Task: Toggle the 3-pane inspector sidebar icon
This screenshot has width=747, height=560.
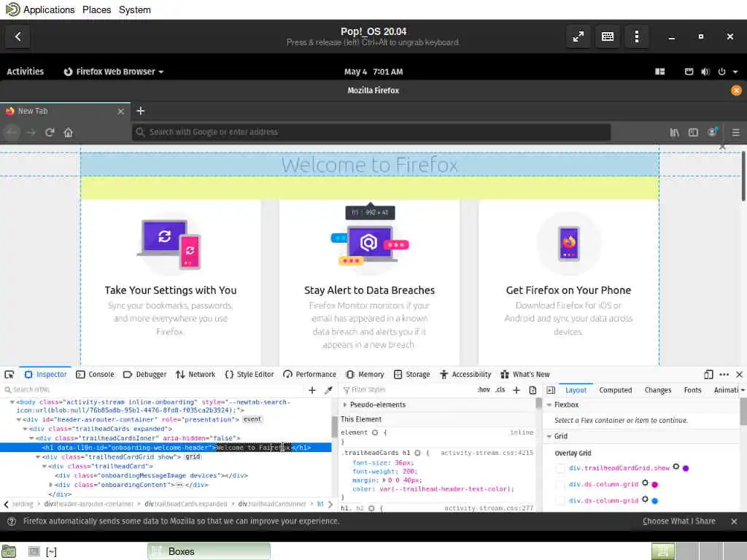Action: (x=551, y=390)
